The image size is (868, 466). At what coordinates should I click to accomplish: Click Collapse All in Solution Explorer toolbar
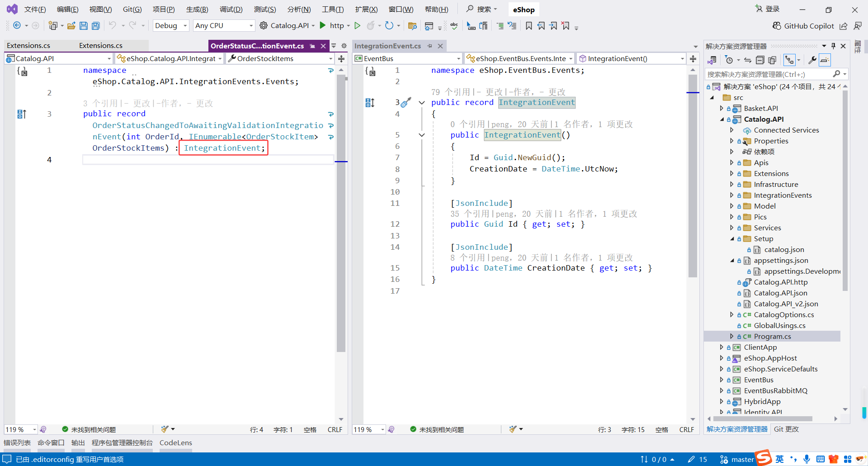point(760,60)
